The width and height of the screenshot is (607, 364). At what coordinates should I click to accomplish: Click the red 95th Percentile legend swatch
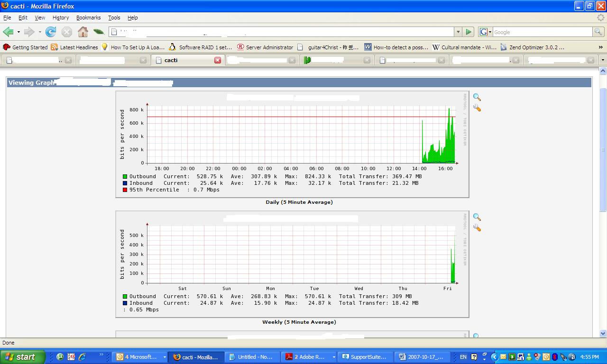(125, 190)
